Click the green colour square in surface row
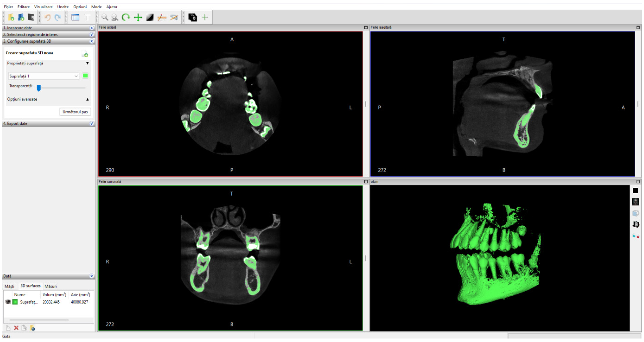This screenshot has width=644, height=342. 15,302
